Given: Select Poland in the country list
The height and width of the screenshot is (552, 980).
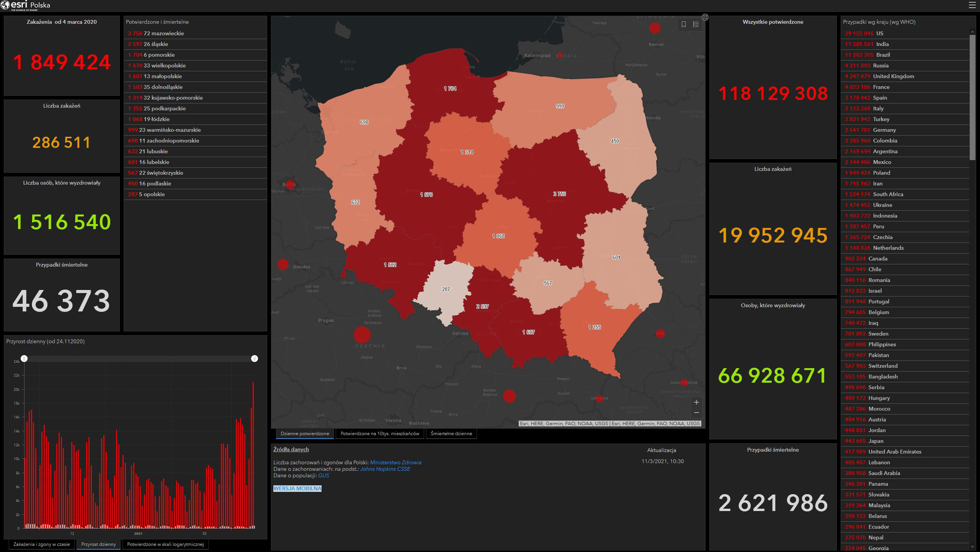Looking at the screenshot, I should point(882,173).
